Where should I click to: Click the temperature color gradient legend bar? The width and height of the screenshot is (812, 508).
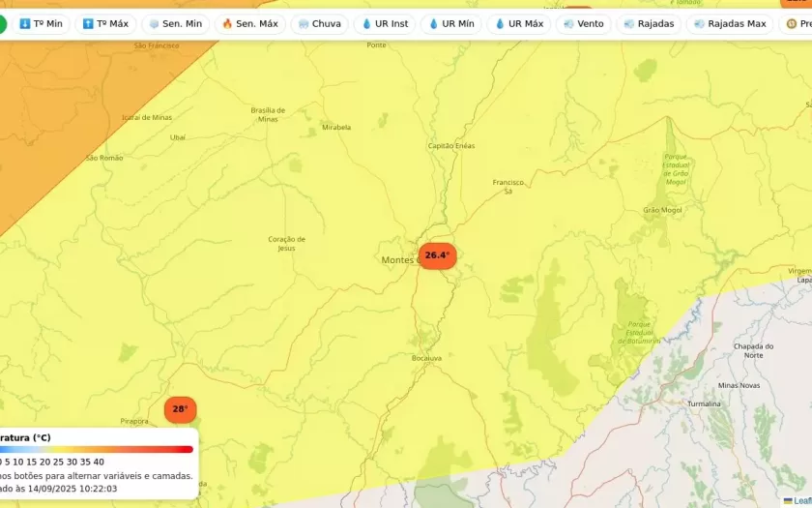(97, 449)
